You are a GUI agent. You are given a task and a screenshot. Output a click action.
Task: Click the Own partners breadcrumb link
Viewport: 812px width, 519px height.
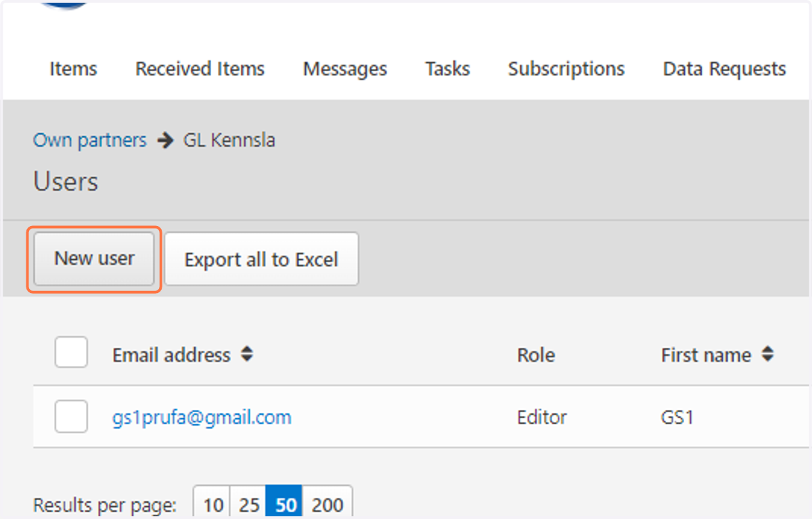tap(90, 141)
